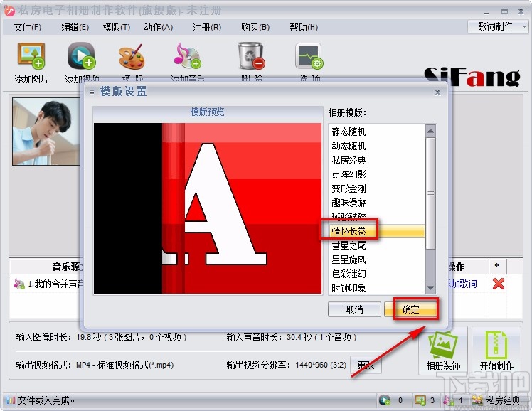532x411 pixels.
Task: Click the chart icon beside 文件载入完成
Action: point(10,400)
